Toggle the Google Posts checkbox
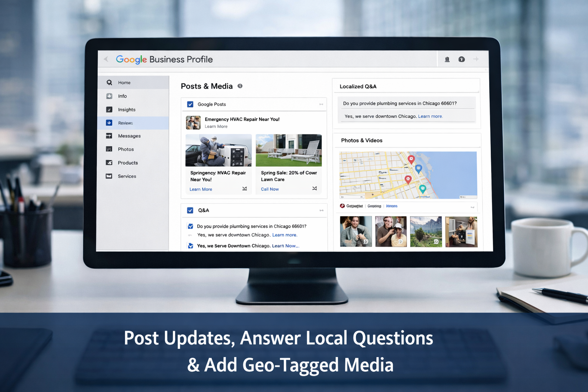Screen dimensions: 588x392 pos(190,104)
